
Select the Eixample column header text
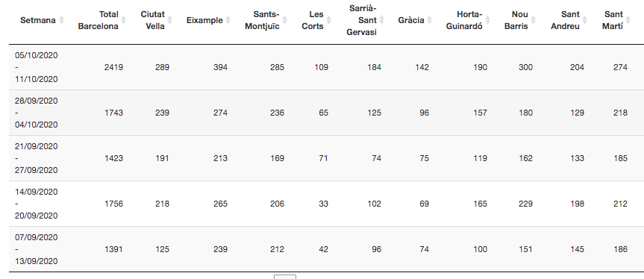click(204, 20)
